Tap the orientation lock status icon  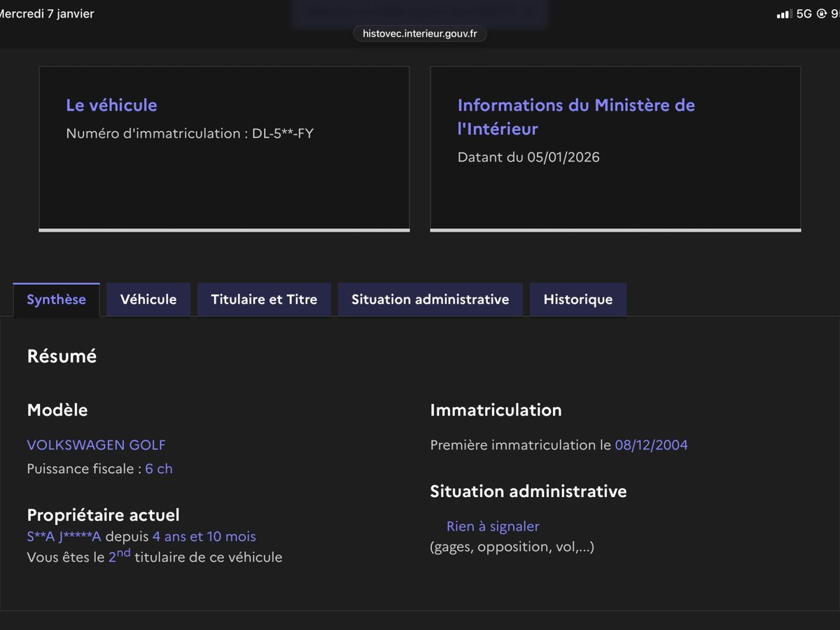pyautogui.click(x=822, y=13)
